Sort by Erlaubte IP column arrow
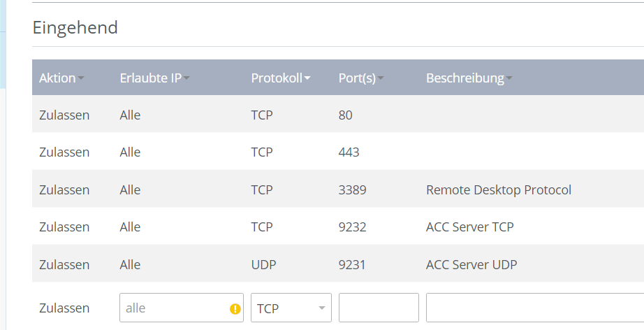644x330 pixels. click(x=186, y=78)
